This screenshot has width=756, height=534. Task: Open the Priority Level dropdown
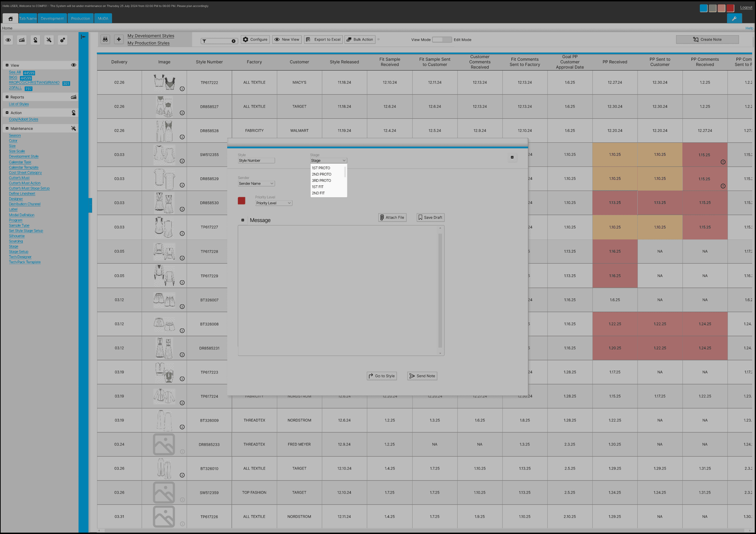point(274,203)
